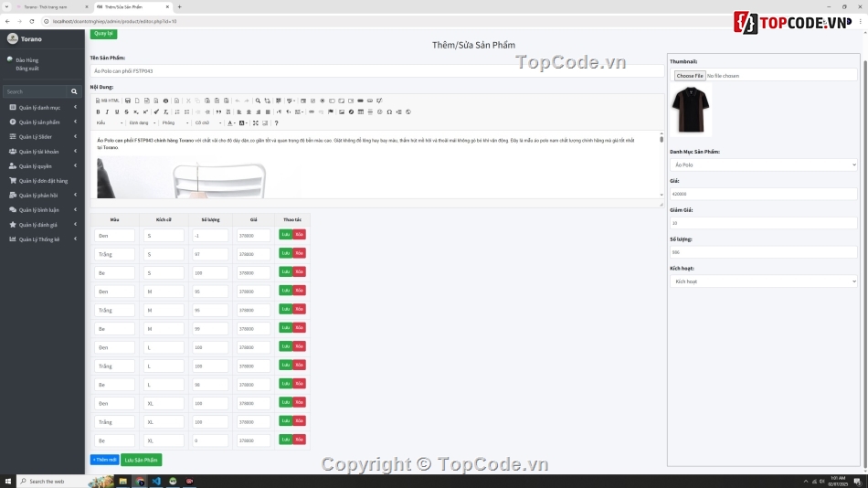The image size is (868, 488).
Task: Open Quản lý đánh giá menu item
Action: click(42, 224)
